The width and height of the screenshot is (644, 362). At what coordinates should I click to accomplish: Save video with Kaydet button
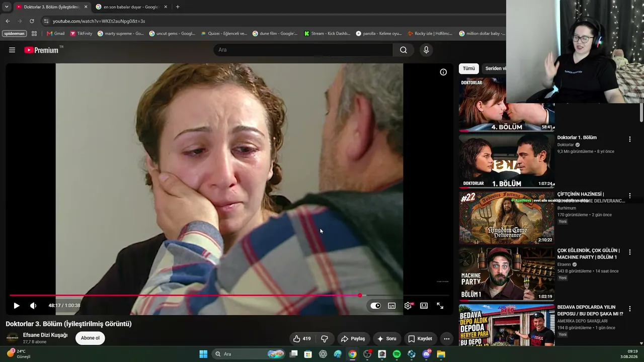tap(420, 338)
